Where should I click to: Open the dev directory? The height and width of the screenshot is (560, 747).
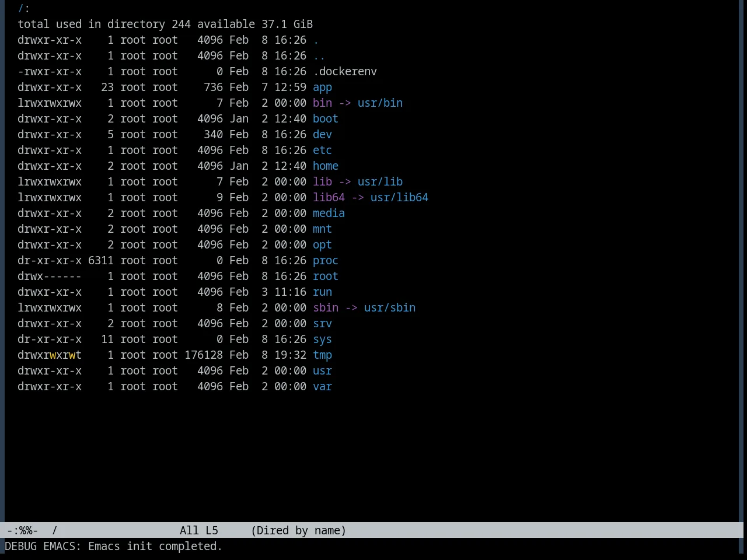[x=322, y=135]
